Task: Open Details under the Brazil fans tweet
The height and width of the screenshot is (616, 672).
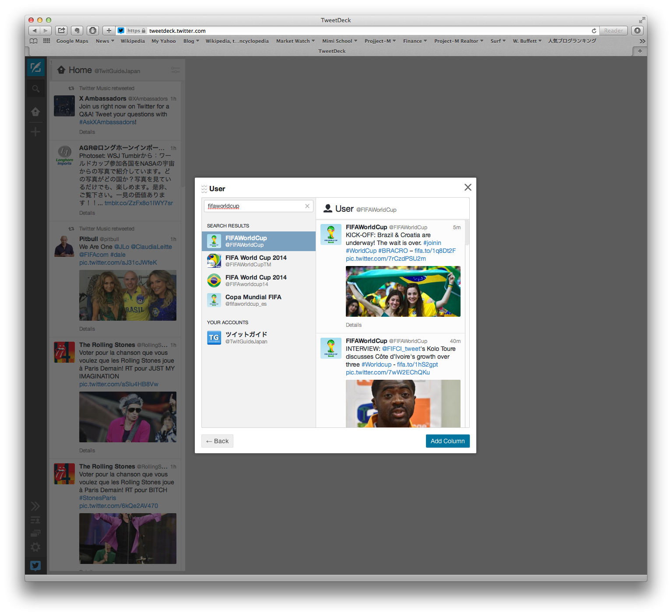Action: point(354,325)
